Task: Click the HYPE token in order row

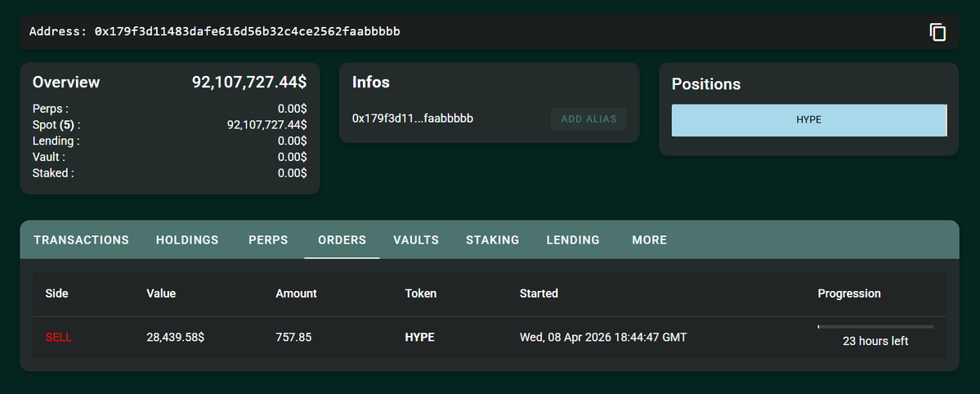Action: [x=420, y=337]
